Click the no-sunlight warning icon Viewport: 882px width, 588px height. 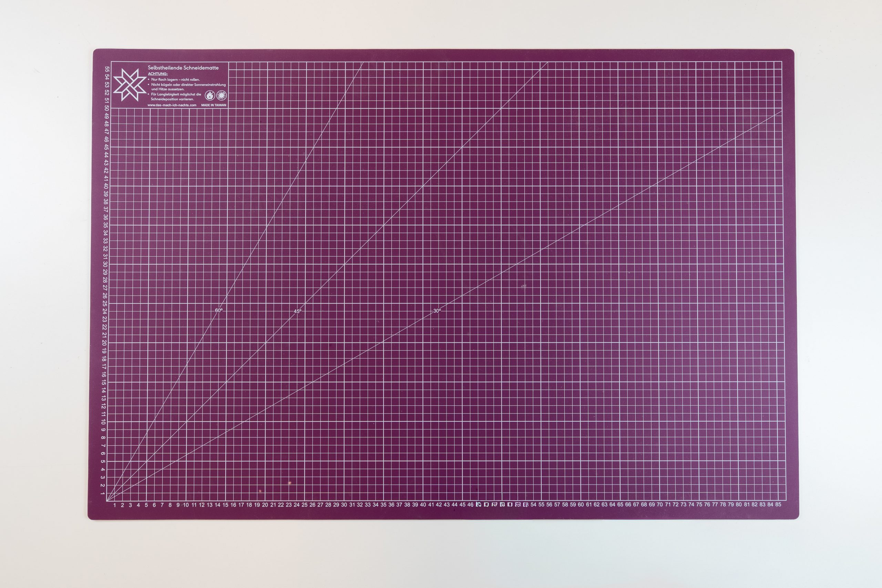tap(222, 95)
